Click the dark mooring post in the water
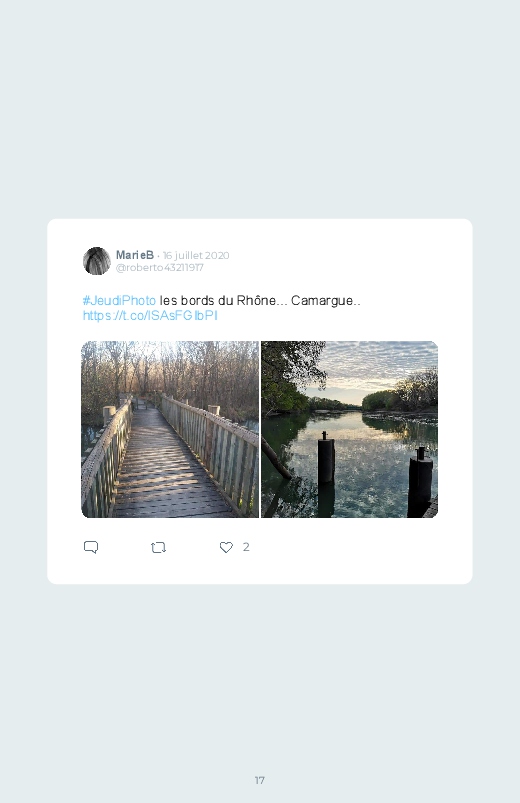This screenshot has height=803, width=520. [x=326, y=458]
